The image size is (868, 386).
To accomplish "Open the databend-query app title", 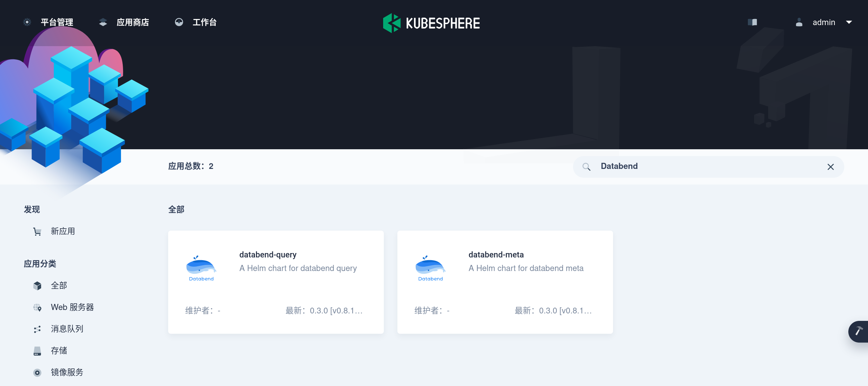I will (x=268, y=255).
